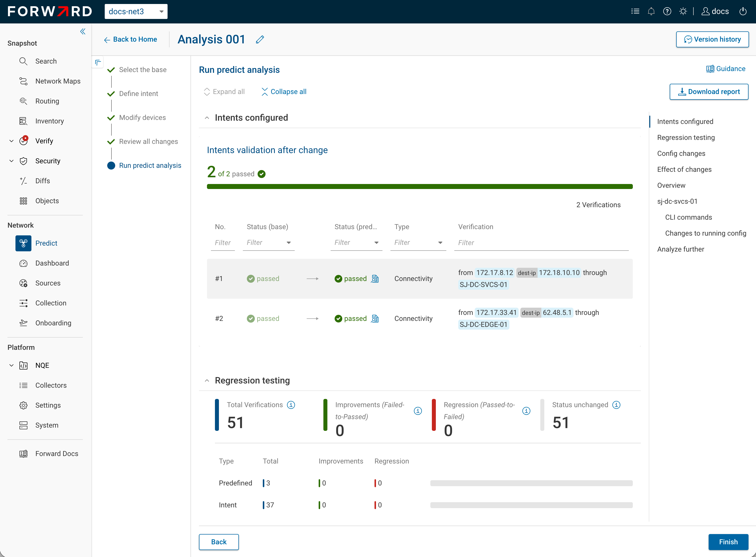Expand the NQE sidebar group
756x557 pixels.
(x=11, y=366)
